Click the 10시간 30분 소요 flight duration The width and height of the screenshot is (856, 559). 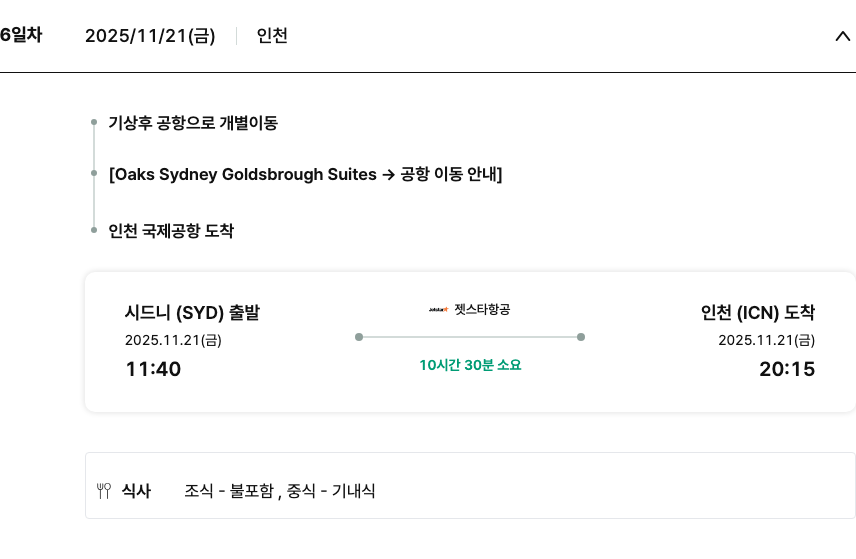click(x=470, y=365)
